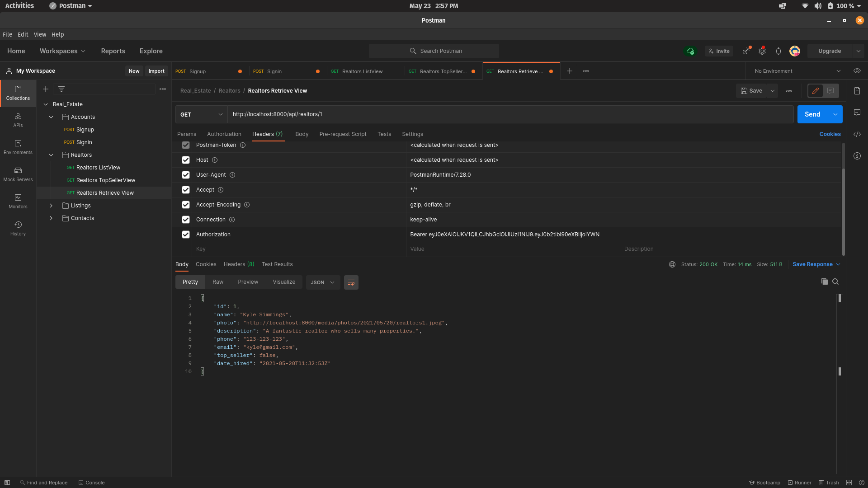
Task: Click the Send button
Action: point(812,114)
